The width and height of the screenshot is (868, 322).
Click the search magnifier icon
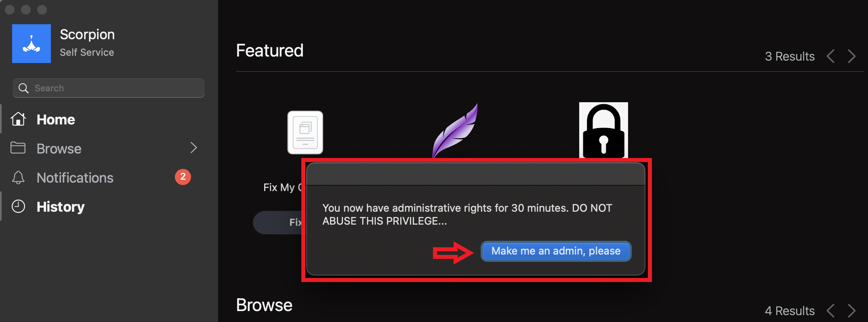23,88
